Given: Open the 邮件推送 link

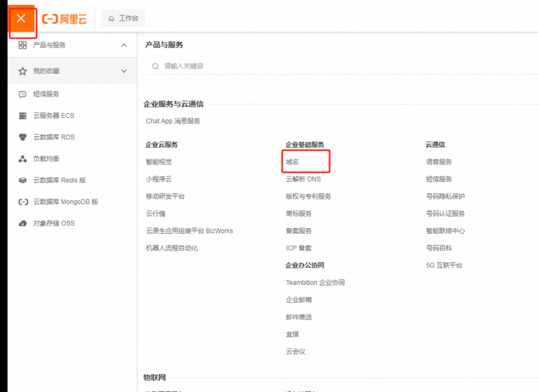Looking at the screenshot, I should tap(299, 317).
